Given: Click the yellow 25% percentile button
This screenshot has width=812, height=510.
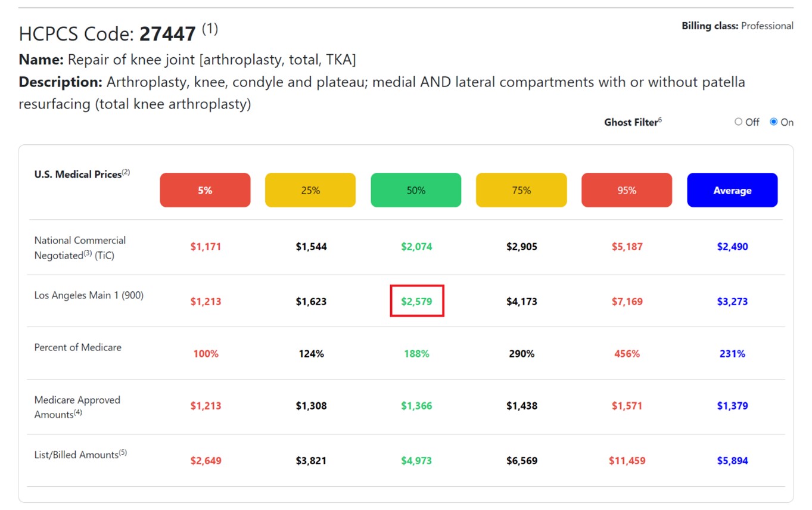Looking at the screenshot, I should (x=310, y=191).
